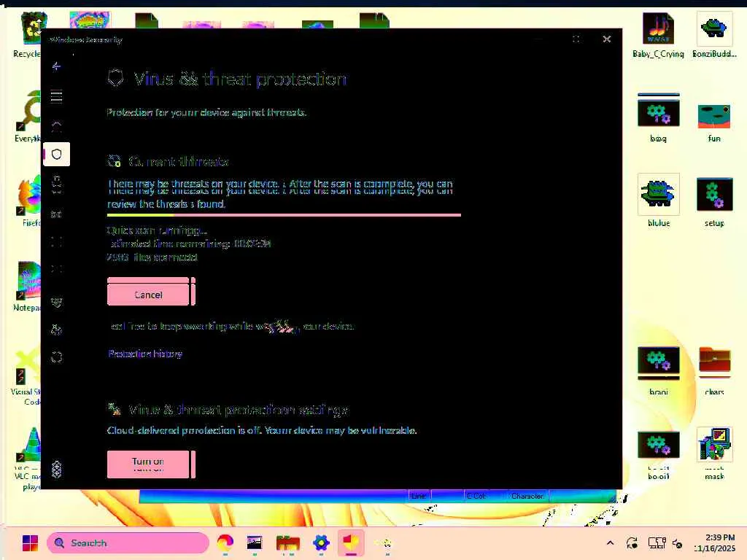The width and height of the screenshot is (747, 560).
Task: Open Firewall & network protection from the sidebar
Action: coord(56,214)
